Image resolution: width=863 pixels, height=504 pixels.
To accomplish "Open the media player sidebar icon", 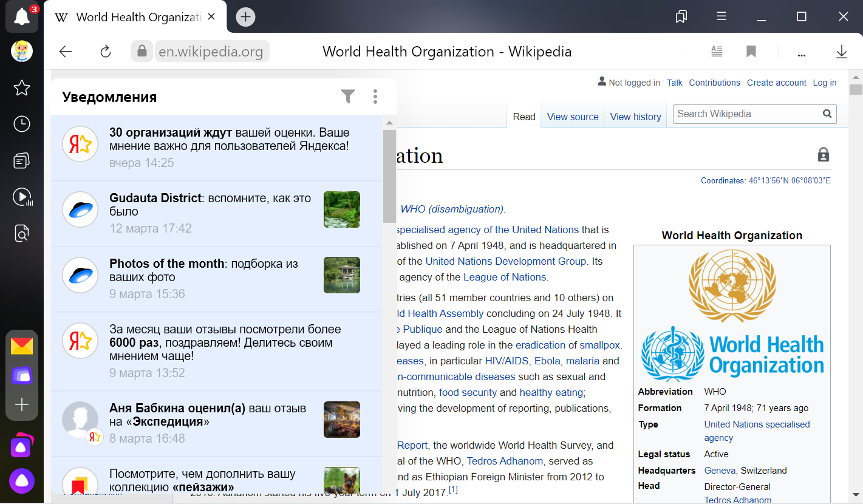I will click(22, 197).
